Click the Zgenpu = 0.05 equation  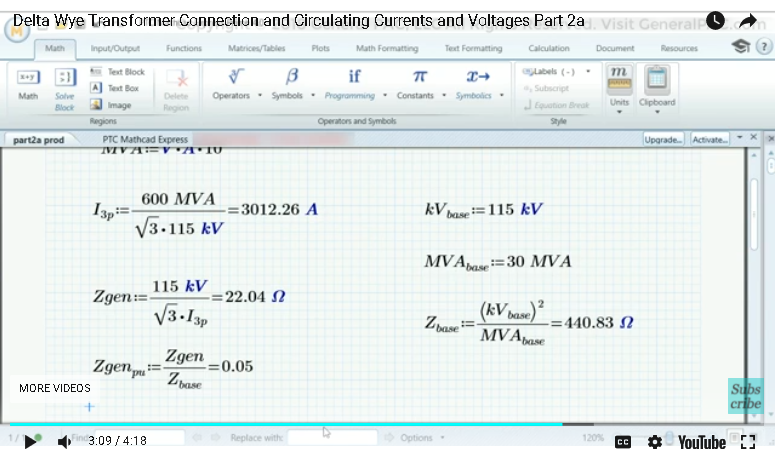[173, 369]
